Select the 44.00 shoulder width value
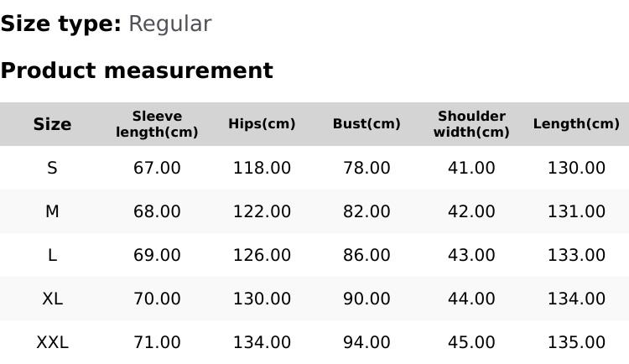This screenshot has height=364, width=629. point(471,299)
